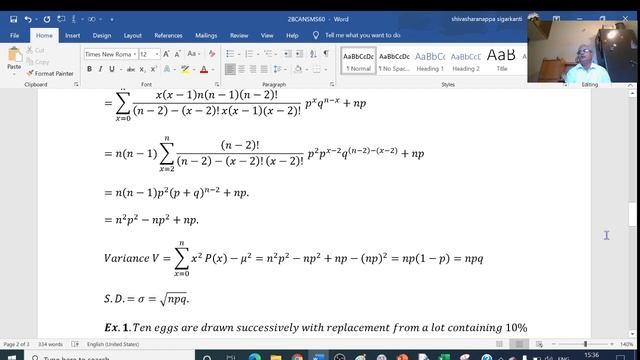Click the Paste clipboard icon

14,55
